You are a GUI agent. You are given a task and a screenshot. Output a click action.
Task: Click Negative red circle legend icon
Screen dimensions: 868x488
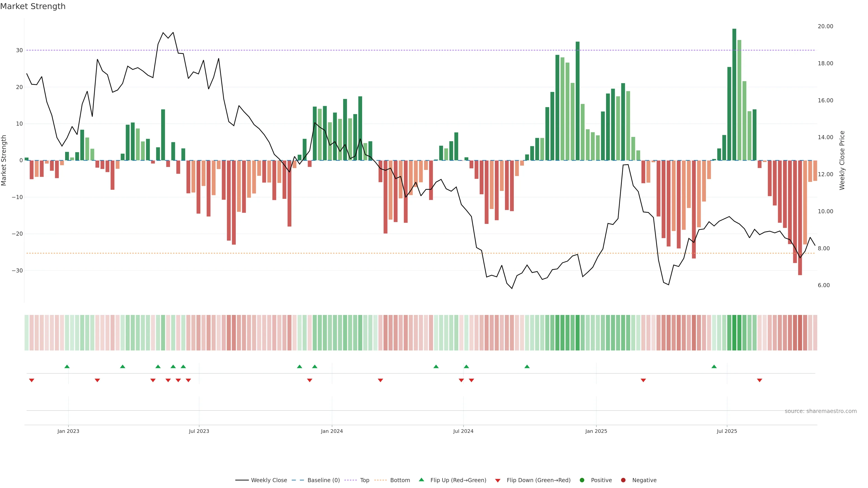point(623,480)
